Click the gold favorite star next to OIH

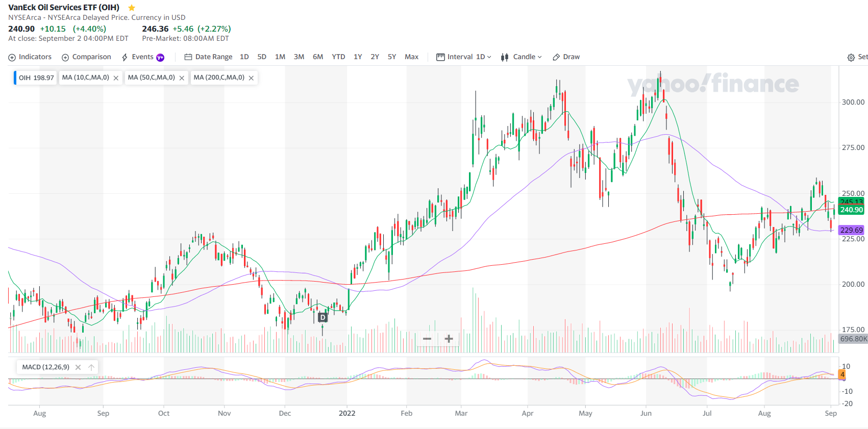point(132,8)
